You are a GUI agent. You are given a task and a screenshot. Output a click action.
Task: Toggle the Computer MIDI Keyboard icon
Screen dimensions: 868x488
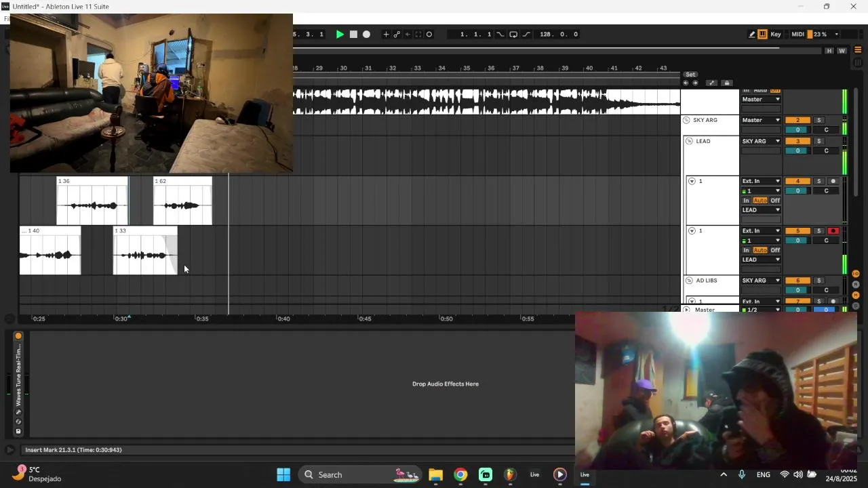pyautogui.click(x=763, y=35)
